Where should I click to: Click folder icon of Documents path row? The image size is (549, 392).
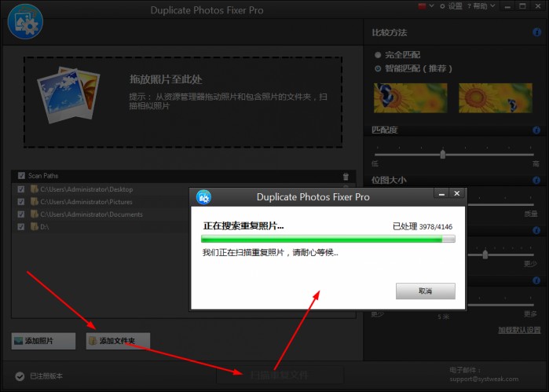click(34, 214)
